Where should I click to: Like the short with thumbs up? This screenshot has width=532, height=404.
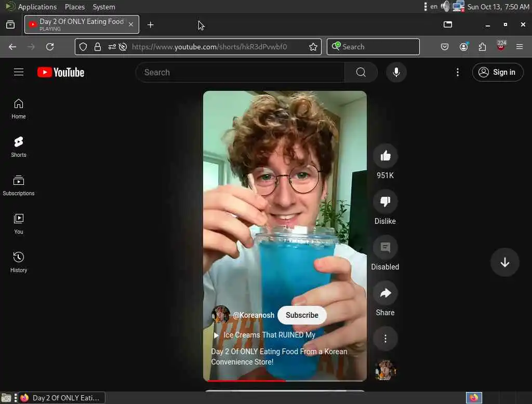coord(385,156)
